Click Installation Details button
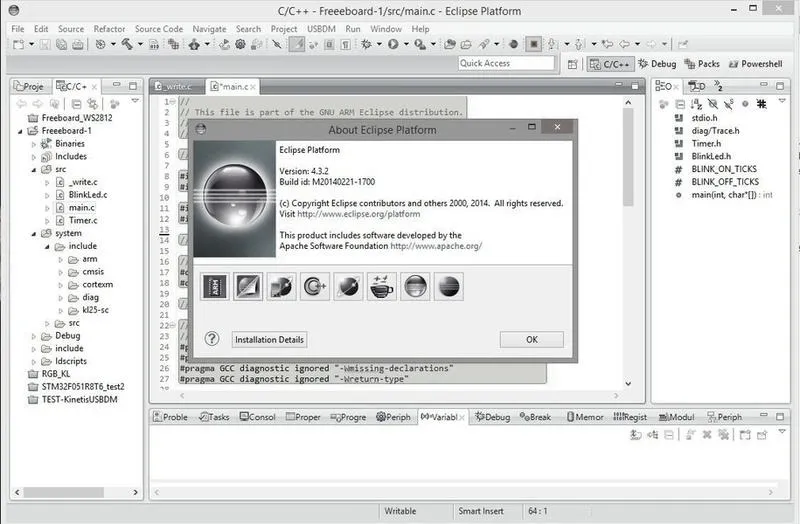This screenshot has height=524, width=800. click(269, 339)
